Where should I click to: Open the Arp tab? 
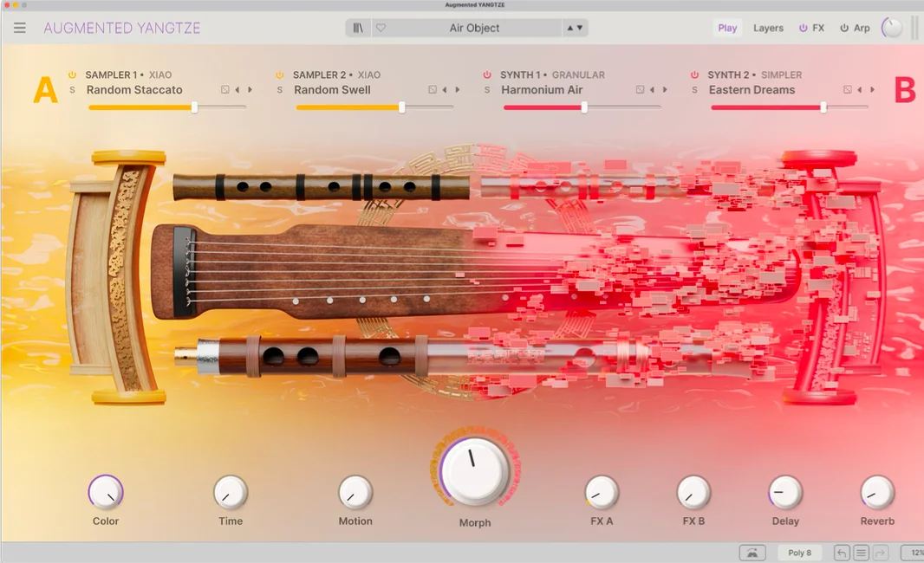(x=862, y=28)
